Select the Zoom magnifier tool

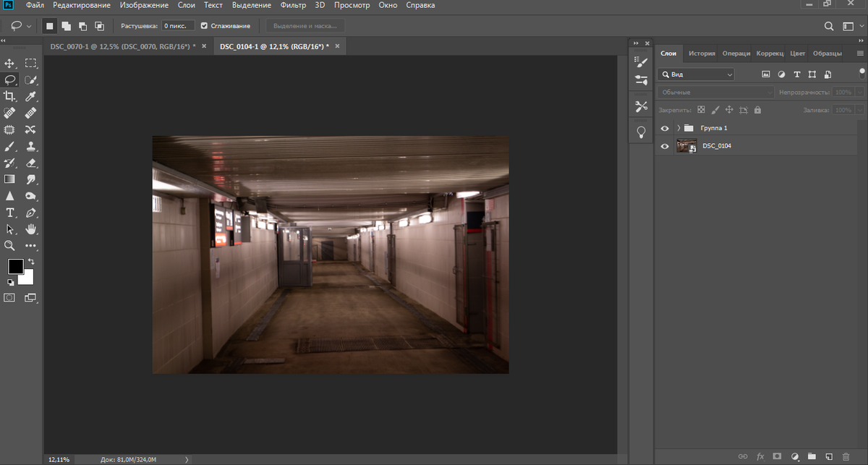click(10, 246)
